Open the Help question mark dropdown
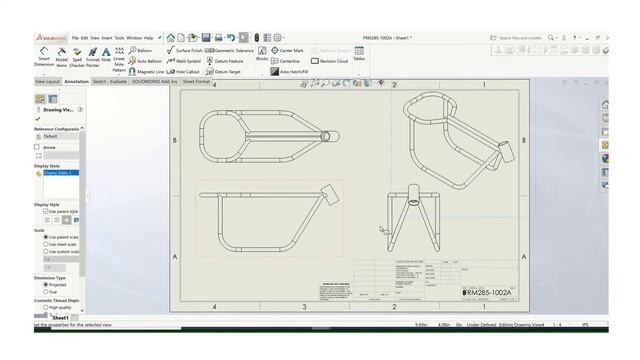The image size is (640, 360). point(580,38)
